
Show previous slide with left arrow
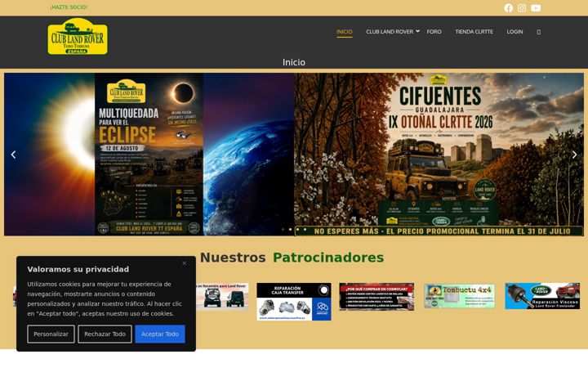[x=13, y=155]
